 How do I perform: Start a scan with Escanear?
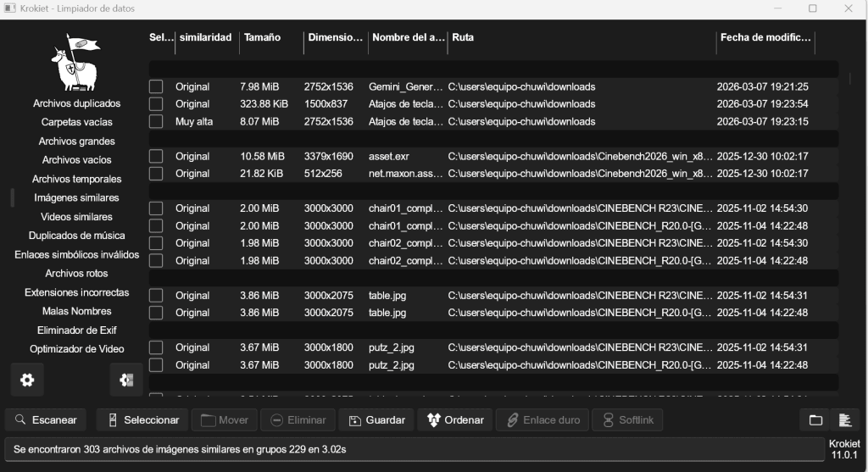coord(46,420)
